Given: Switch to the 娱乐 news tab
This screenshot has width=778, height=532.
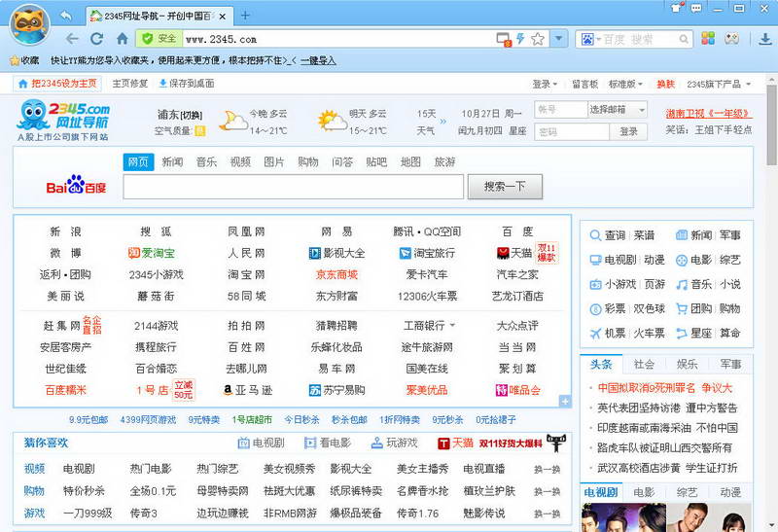Looking at the screenshot, I should click(x=687, y=365).
